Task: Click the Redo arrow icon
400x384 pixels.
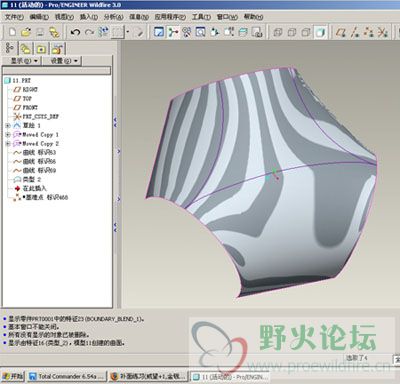Action: tap(89, 32)
